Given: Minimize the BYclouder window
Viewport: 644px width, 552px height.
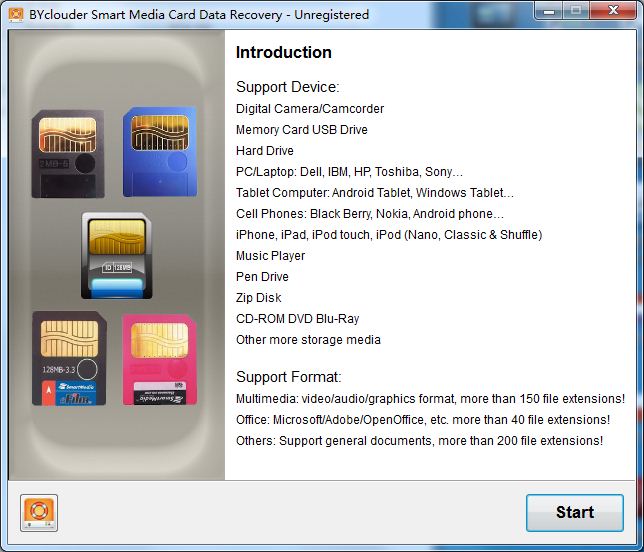Looking at the screenshot, I should tap(549, 11).
